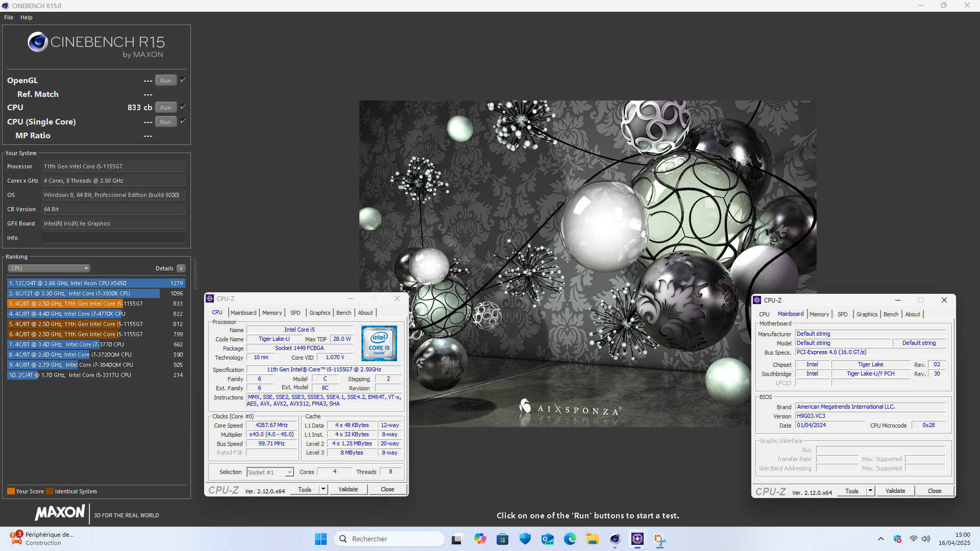Select ranking entry Core i7-4770K CPU
Image resolution: width=980 pixels, height=551 pixels.
[x=96, y=314]
